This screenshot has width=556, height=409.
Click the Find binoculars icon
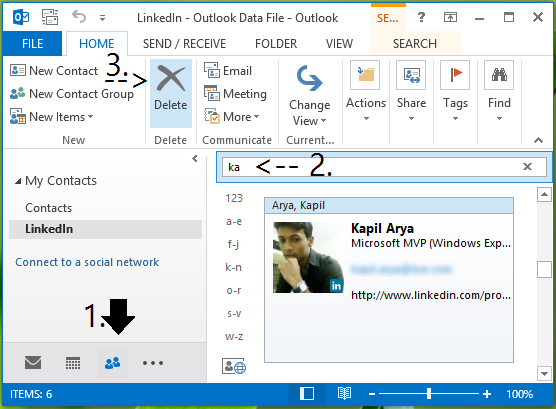pyautogui.click(x=499, y=75)
